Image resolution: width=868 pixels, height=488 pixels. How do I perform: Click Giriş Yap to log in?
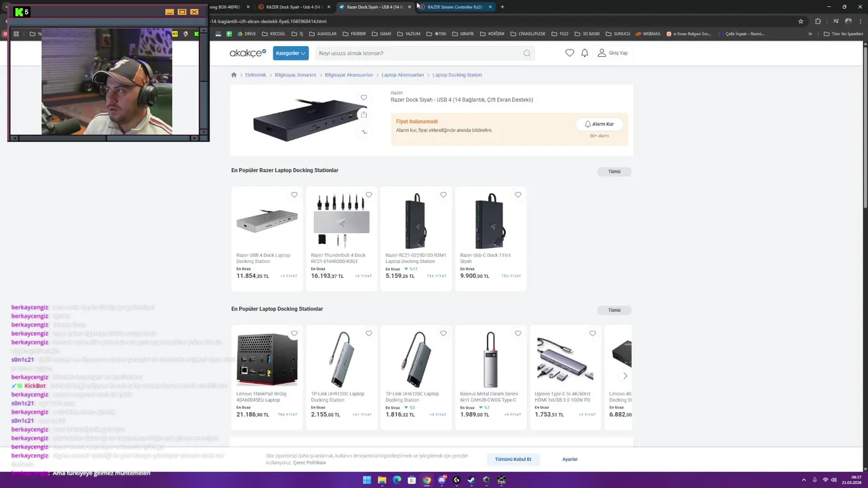tap(612, 53)
